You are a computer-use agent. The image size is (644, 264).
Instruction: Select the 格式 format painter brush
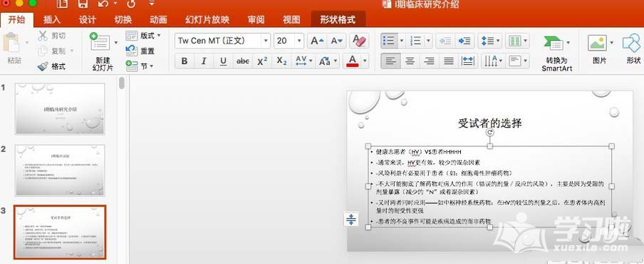point(43,66)
